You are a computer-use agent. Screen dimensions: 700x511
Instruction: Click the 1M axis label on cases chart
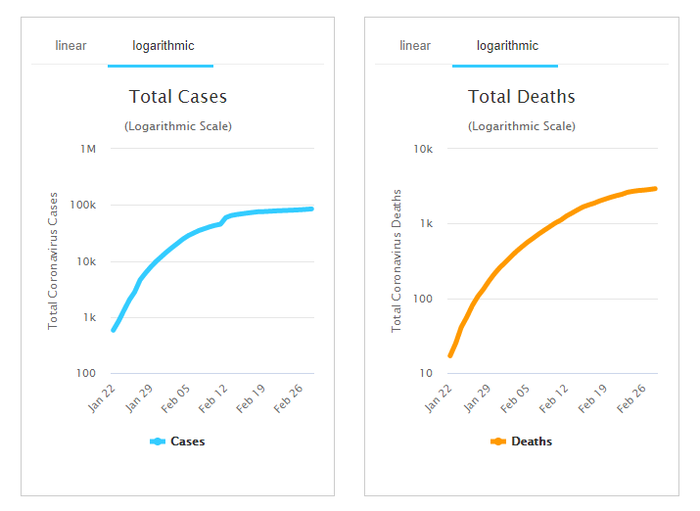[x=88, y=149]
